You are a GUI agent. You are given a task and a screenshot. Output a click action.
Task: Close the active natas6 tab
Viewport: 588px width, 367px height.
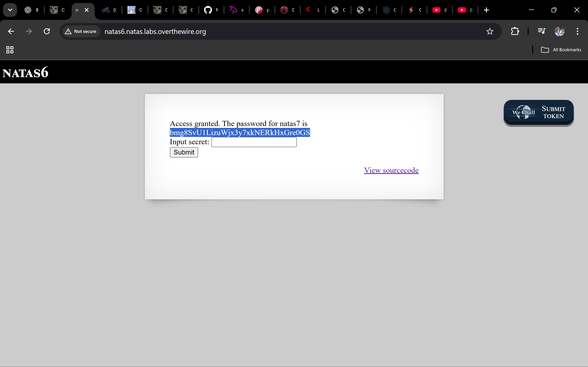click(x=87, y=10)
